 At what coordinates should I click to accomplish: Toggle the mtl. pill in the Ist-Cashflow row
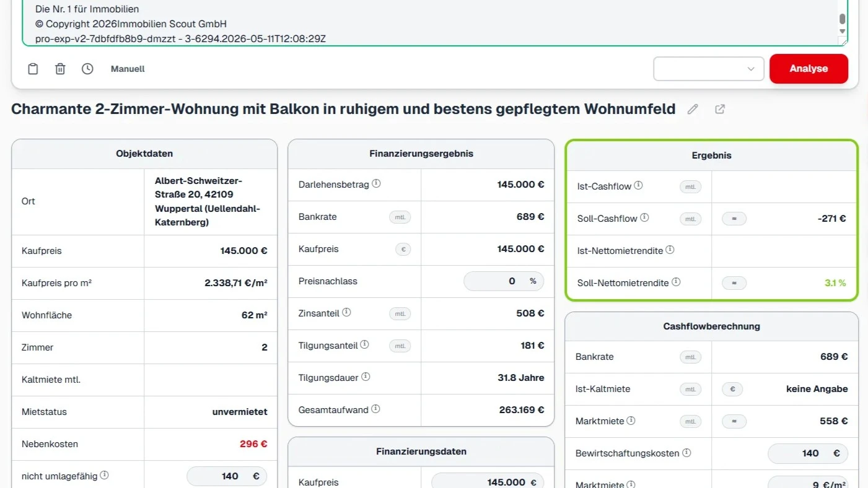click(691, 186)
